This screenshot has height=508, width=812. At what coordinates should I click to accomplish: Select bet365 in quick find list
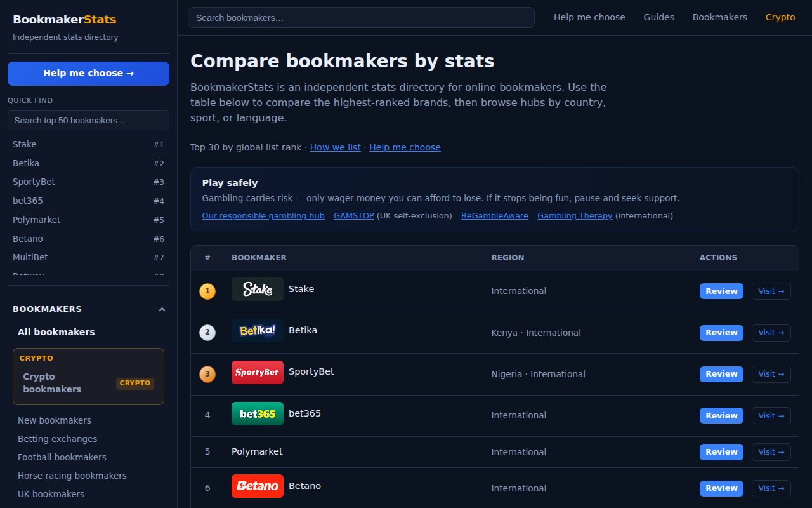pyautogui.click(x=88, y=201)
